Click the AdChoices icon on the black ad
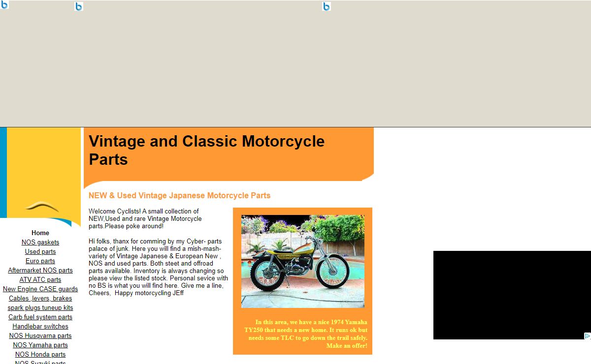Screen dimensions: 591x364 pyautogui.click(x=587, y=336)
